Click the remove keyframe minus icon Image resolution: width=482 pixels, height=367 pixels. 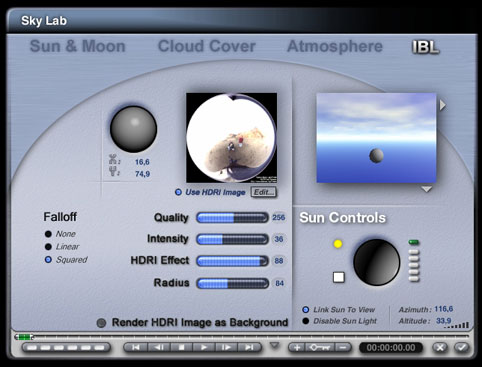(x=343, y=348)
